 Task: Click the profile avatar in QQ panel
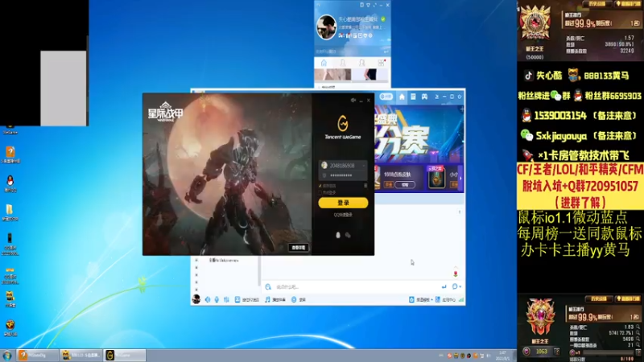tap(326, 27)
